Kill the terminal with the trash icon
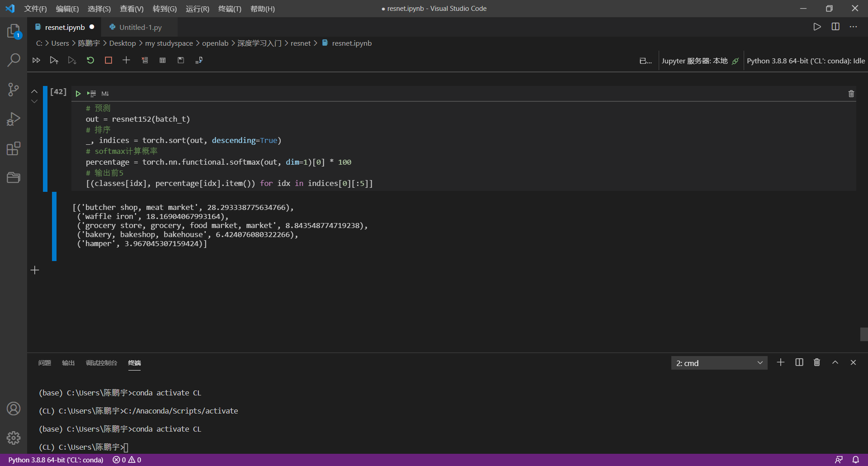The width and height of the screenshot is (868, 466). 817,362
